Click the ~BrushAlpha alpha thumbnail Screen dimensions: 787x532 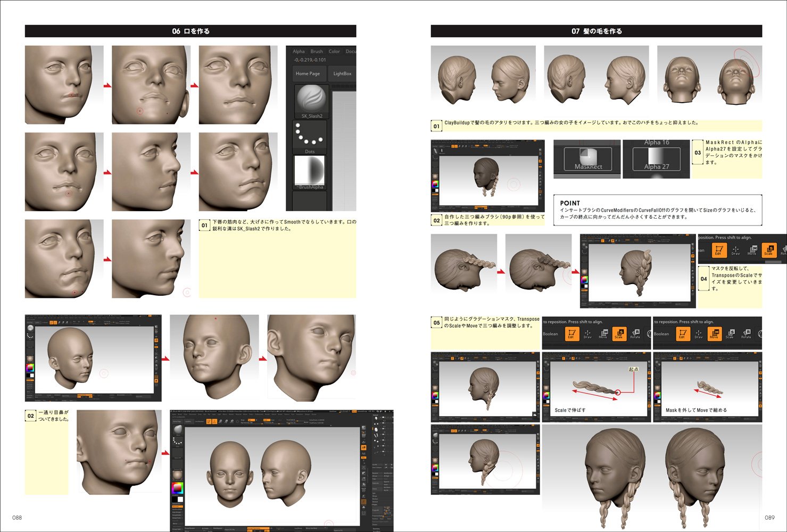point(310,171)
